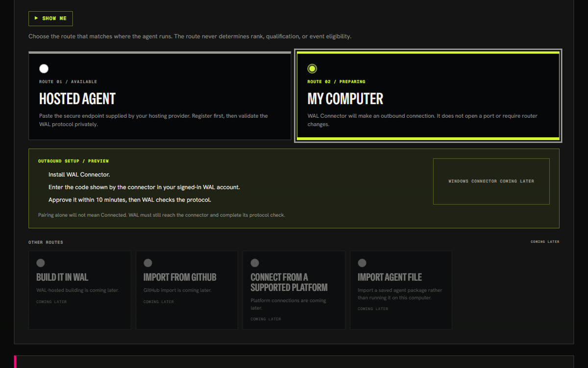The width and height of the screenshot is (588, 368).
Task: Click the Hosted Agent heading
Action: pos(77,99)
